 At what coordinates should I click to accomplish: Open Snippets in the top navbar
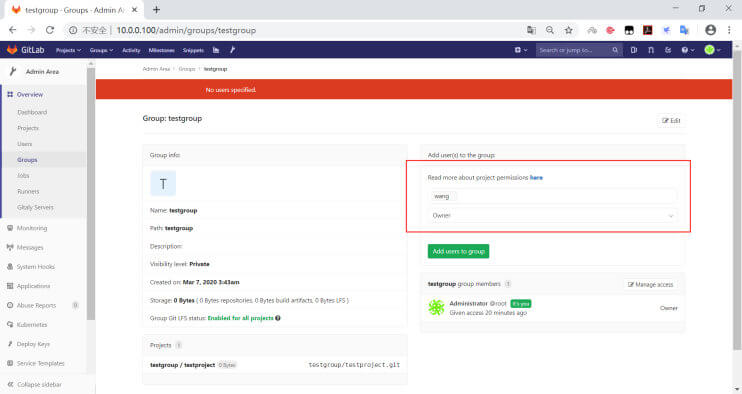tap(193, 50)
